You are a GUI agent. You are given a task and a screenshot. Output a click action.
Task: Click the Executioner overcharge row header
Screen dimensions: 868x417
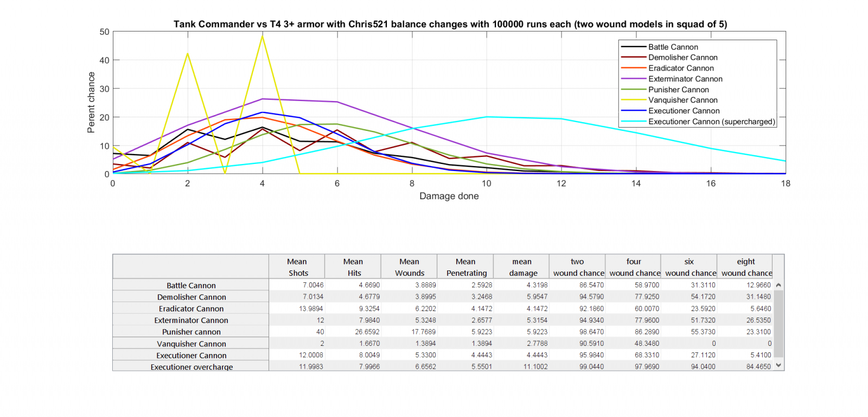click(191, 367)
